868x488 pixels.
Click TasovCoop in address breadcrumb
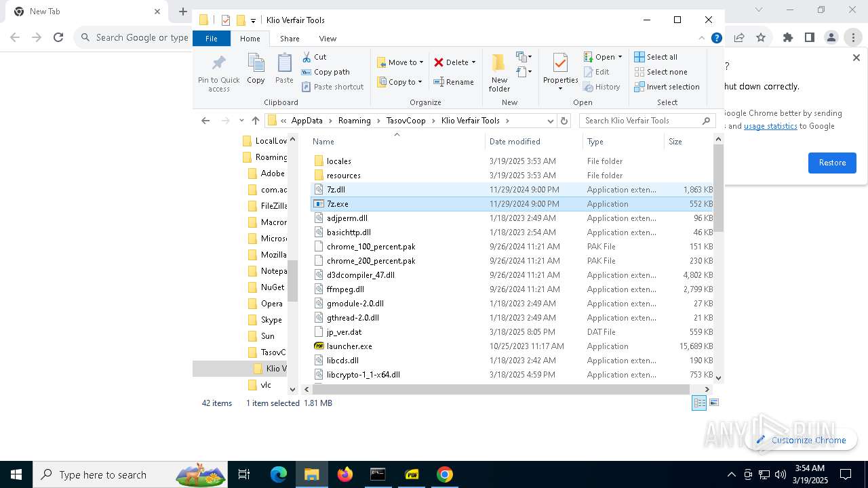[406, 121]
